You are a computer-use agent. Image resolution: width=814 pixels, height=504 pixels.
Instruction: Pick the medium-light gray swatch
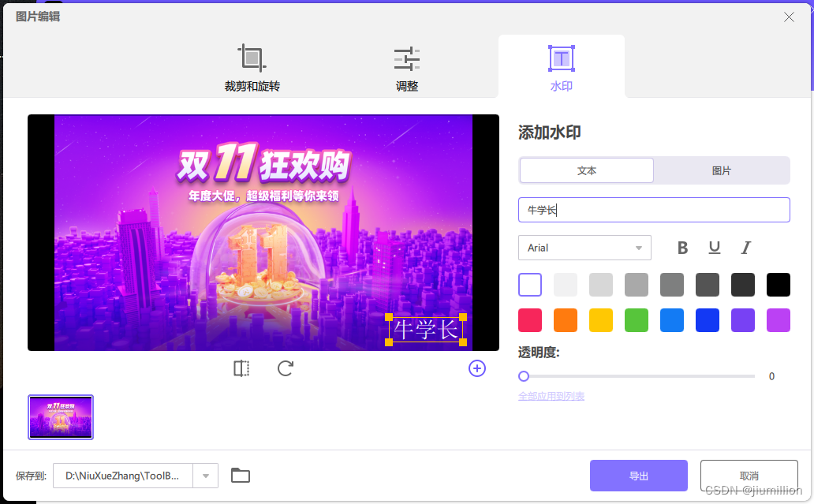637,285
